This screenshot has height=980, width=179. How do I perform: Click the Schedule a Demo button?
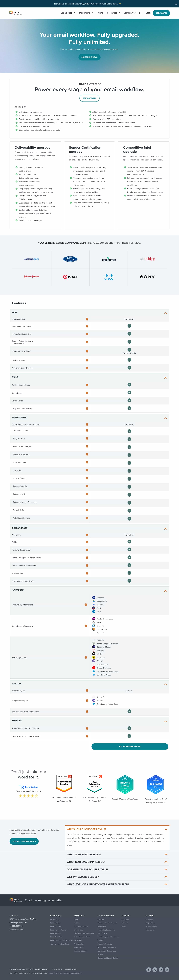tap(89, 57)
